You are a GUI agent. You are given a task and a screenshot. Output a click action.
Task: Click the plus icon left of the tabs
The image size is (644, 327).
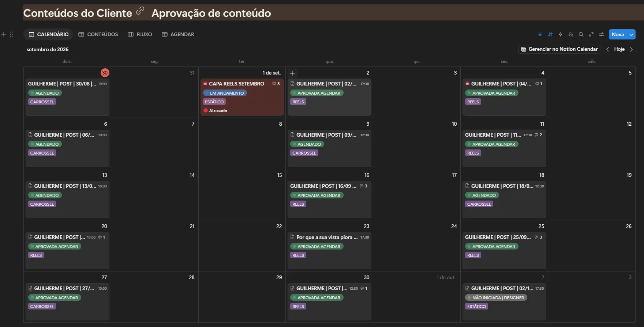[4, 34]
